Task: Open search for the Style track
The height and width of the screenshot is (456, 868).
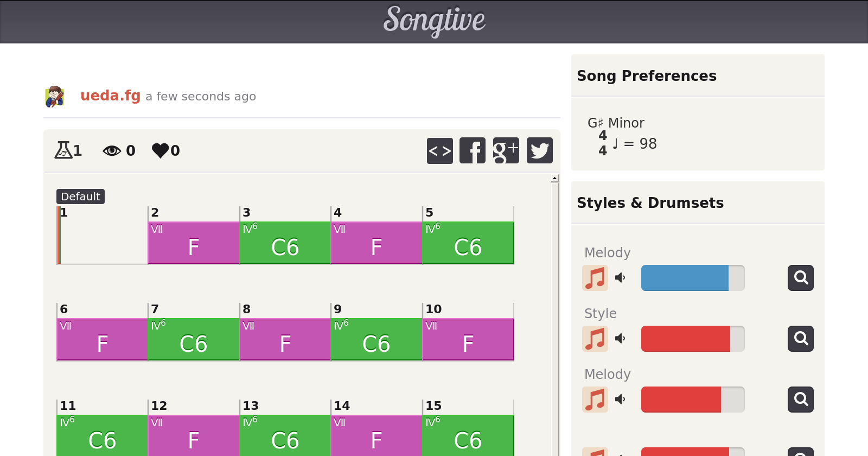Action: [800, 339]
